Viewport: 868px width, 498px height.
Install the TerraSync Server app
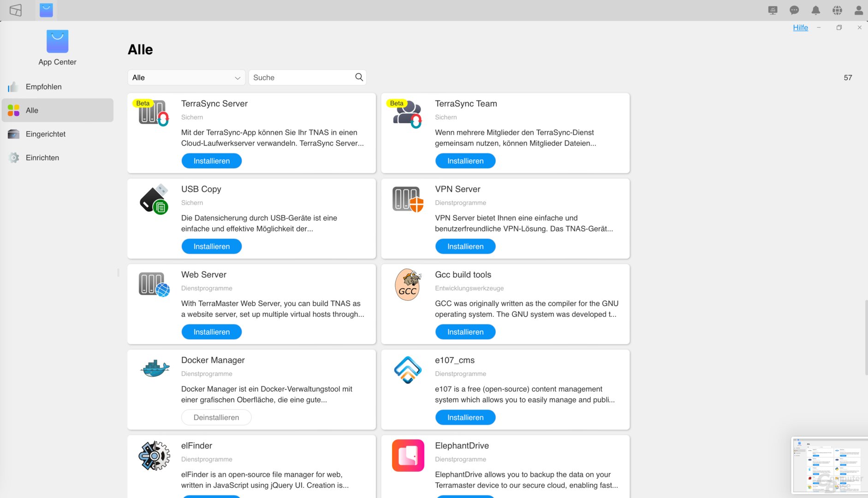pyautogui.click(x=211, y=161)
